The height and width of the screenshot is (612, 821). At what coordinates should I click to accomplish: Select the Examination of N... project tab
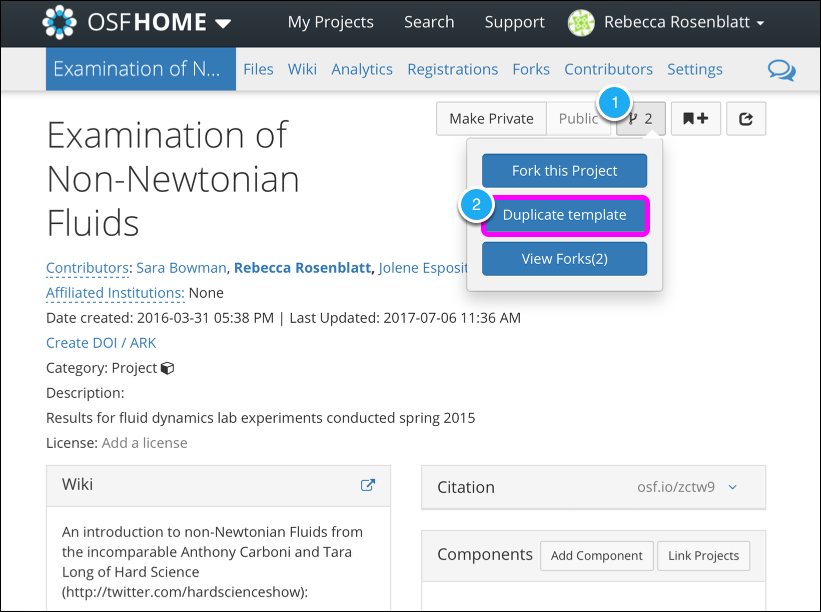(x=141, y=69)
